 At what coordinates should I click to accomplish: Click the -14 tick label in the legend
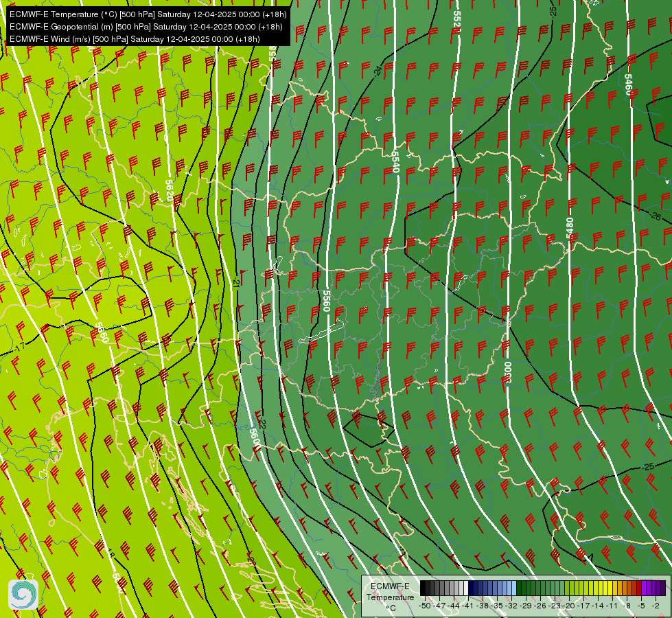pos(598,606)
